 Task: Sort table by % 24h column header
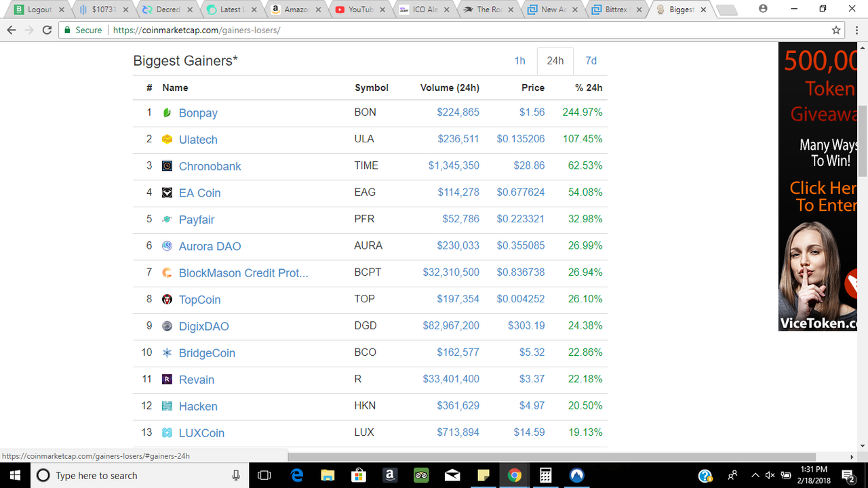click(x=588, y=87)
